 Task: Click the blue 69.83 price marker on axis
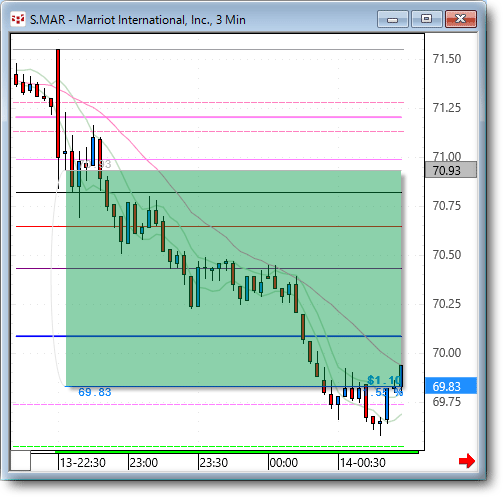(451, 386)
